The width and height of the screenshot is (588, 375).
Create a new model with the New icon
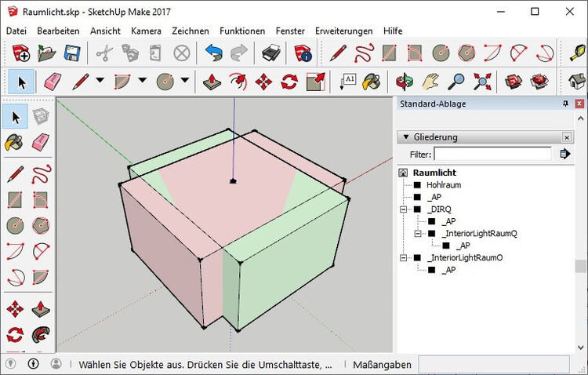tap(21, 53)
